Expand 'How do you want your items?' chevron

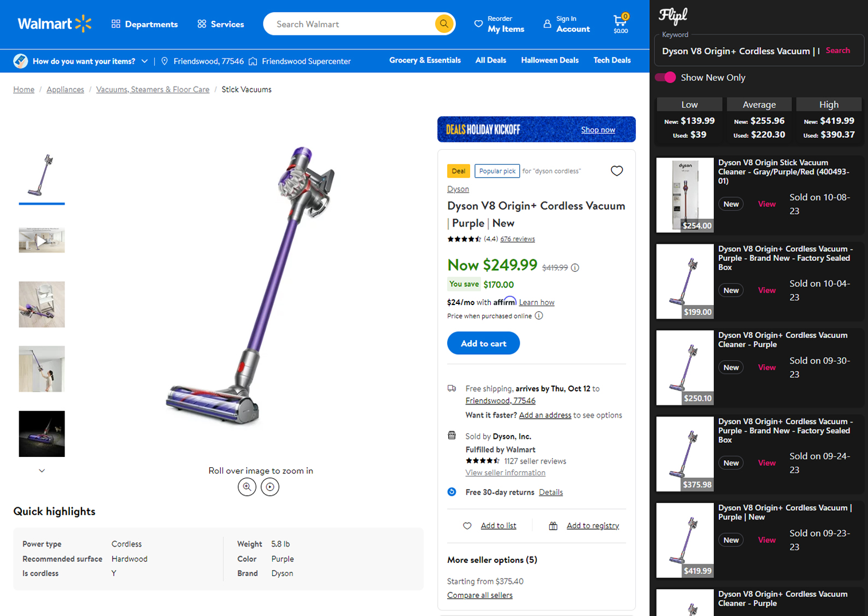[x=144, y=61]
